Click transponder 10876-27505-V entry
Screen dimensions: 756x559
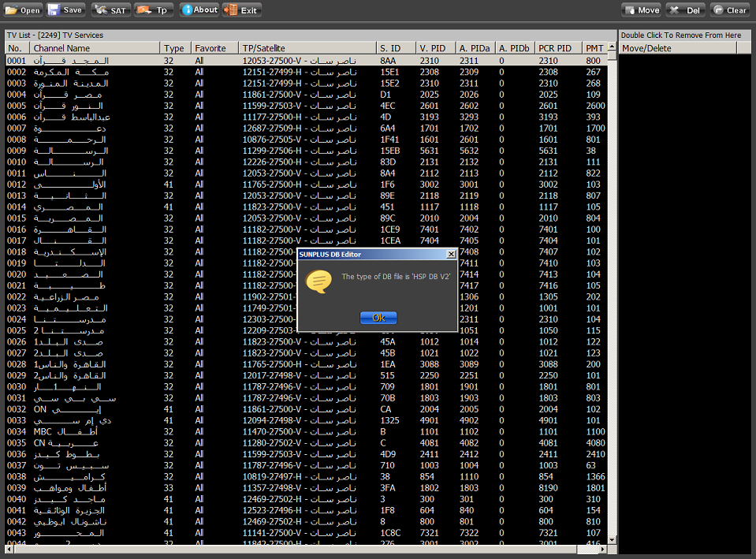point(299,140)
